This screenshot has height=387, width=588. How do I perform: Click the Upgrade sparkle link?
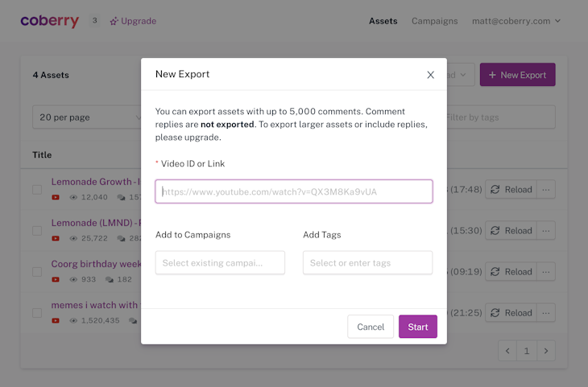(x=134, y=21)
